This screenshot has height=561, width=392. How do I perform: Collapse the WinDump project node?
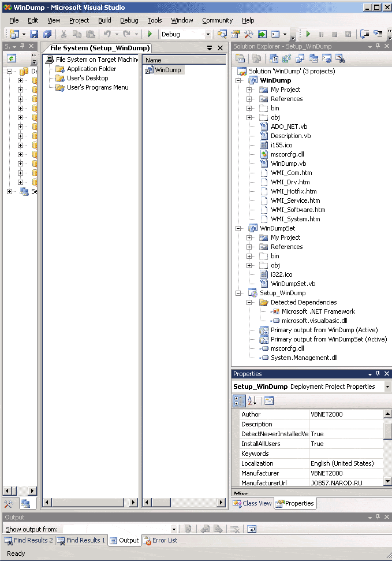click(x=238, y=80)
